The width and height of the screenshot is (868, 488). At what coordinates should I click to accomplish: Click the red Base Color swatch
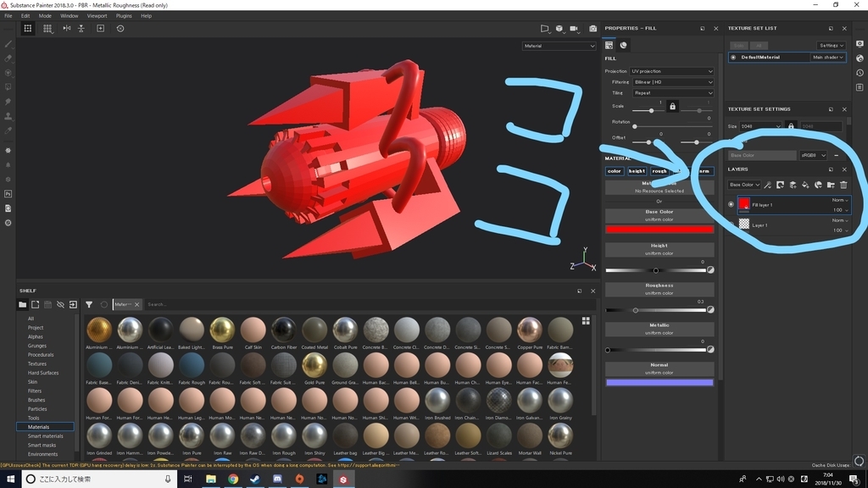pos(659,229)
